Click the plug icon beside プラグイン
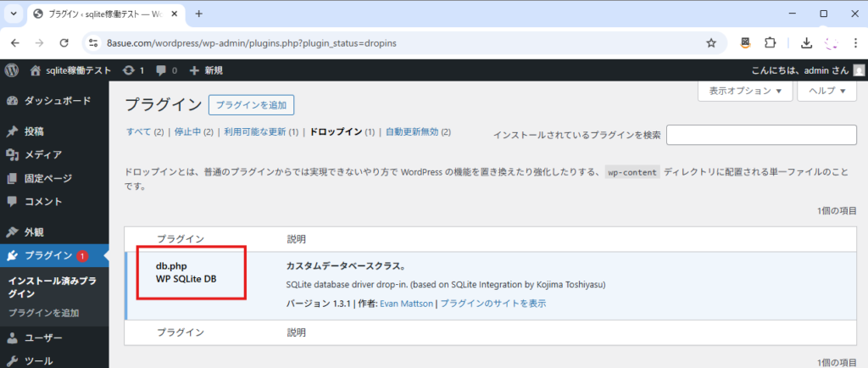The image size is (868, 368). click(12, 255)
